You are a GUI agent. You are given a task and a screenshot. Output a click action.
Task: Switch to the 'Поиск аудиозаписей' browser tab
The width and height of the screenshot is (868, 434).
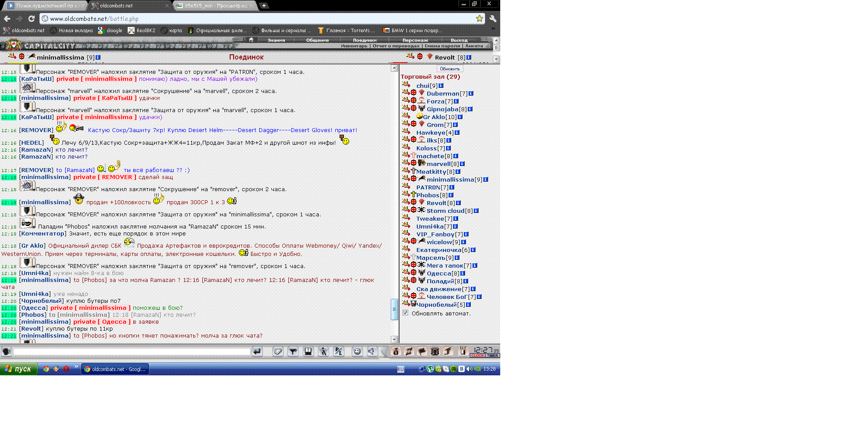tap(44, 6)
